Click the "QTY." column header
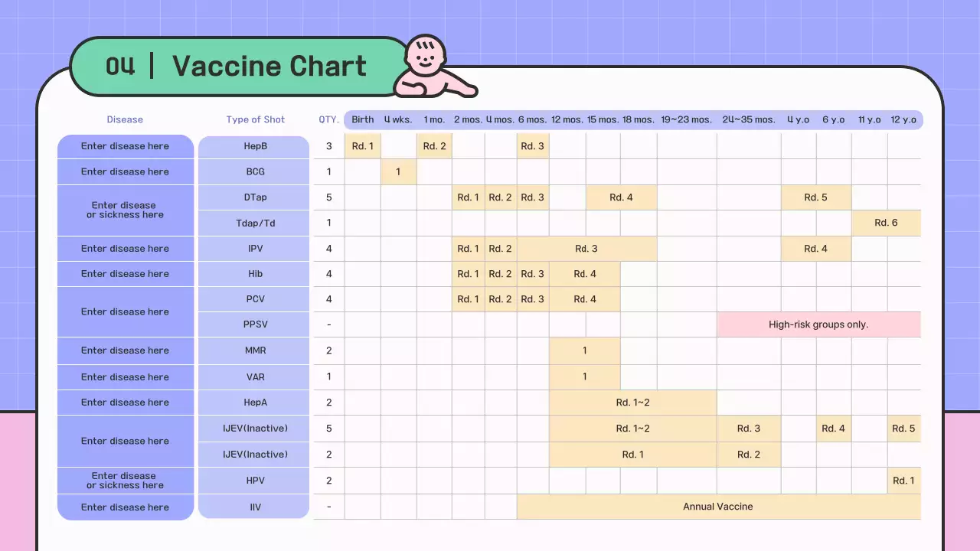980x551 pixels. 328,119
